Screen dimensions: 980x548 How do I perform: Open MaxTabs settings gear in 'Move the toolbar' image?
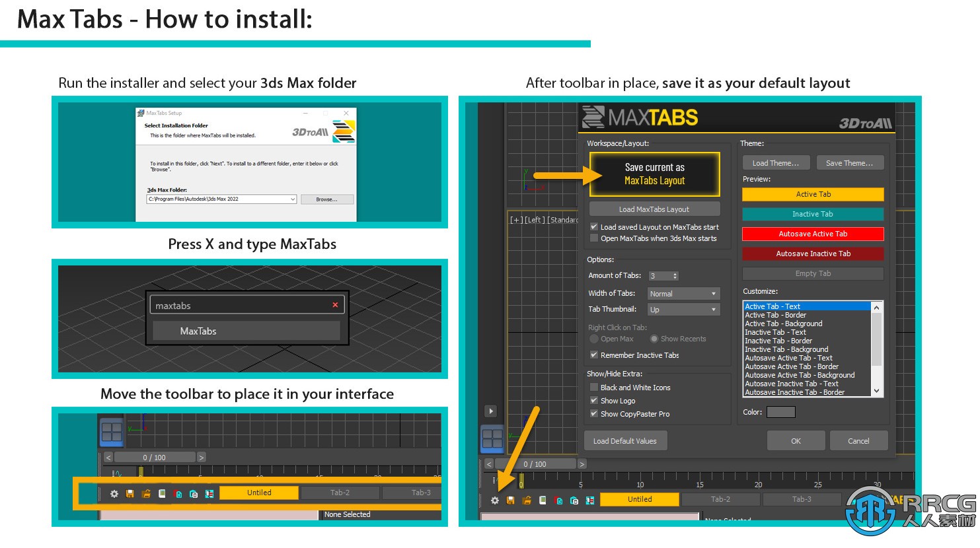(114, 494)
